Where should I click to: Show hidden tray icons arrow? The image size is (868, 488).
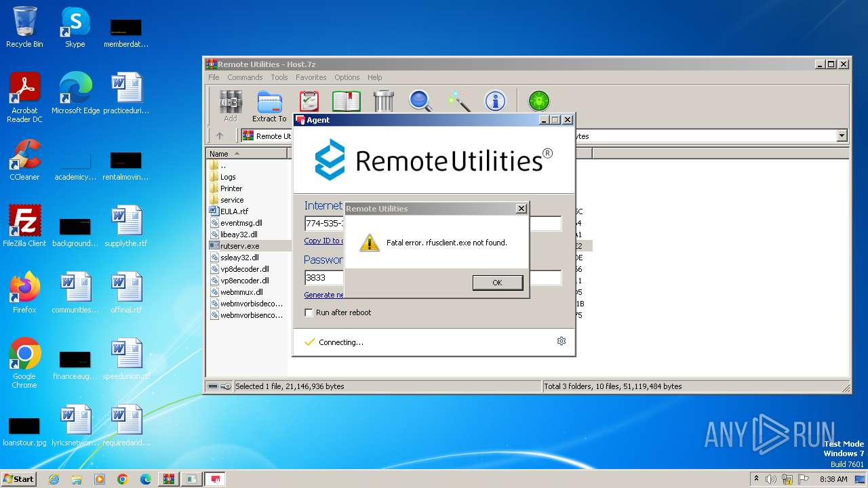pyautogui.click(x=756, y=479)
